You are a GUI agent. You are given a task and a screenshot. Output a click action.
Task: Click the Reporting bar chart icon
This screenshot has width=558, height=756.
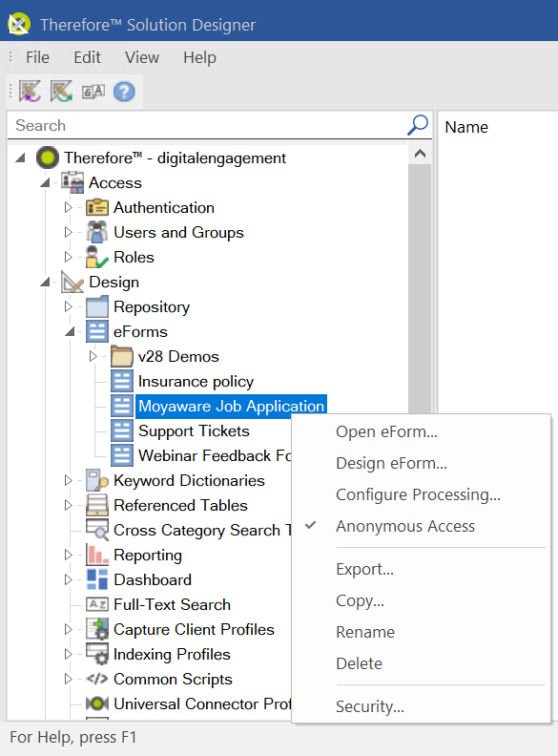[x=97, y=555]
